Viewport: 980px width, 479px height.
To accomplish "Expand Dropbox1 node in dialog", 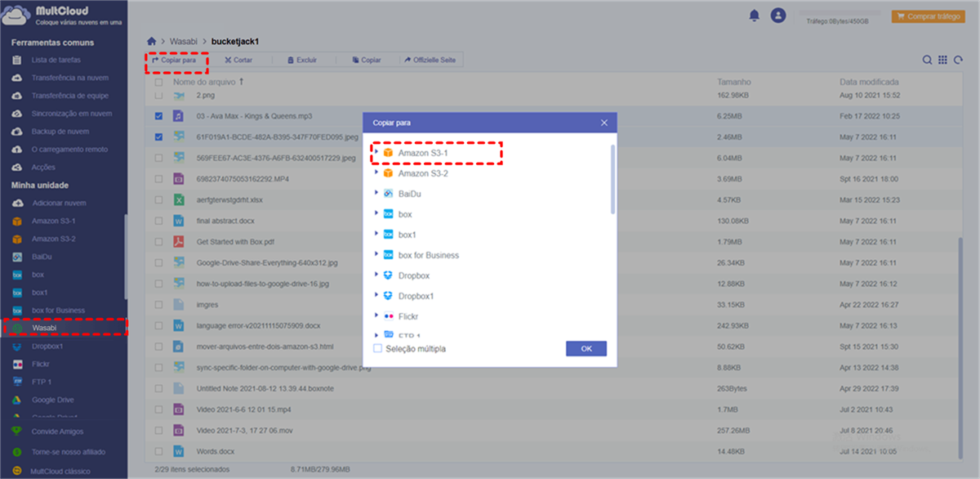I will (x=376, y=296).
